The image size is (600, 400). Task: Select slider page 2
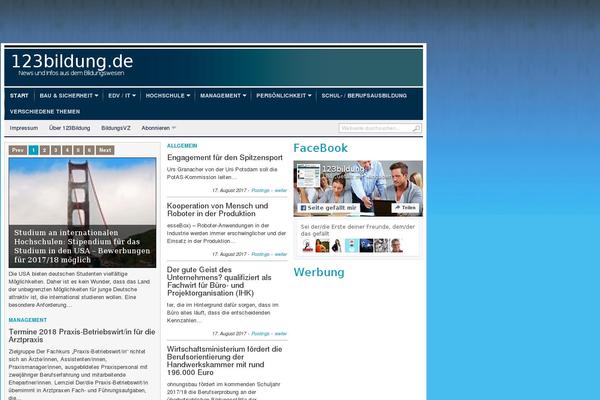point(44,150)
